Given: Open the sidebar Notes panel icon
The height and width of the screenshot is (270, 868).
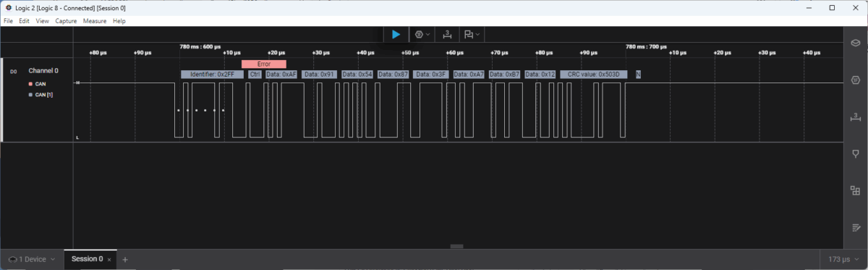Looking at the screenshot, I should point(855,227).
